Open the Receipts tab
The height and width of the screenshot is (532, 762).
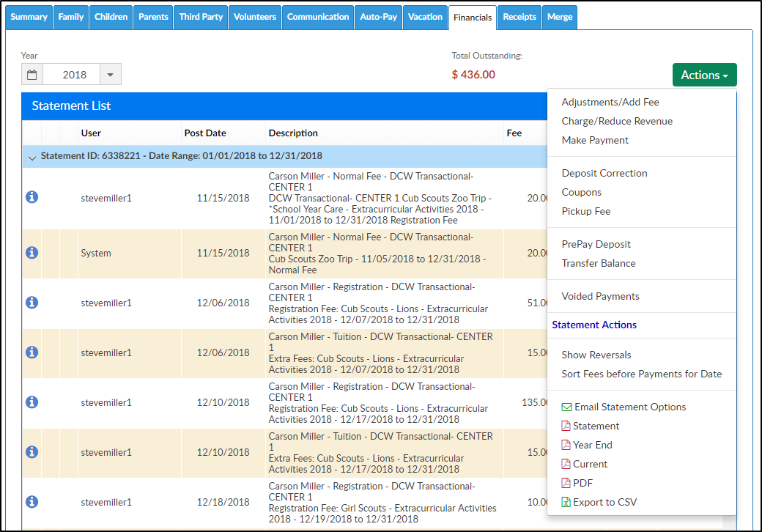(519, 17)
